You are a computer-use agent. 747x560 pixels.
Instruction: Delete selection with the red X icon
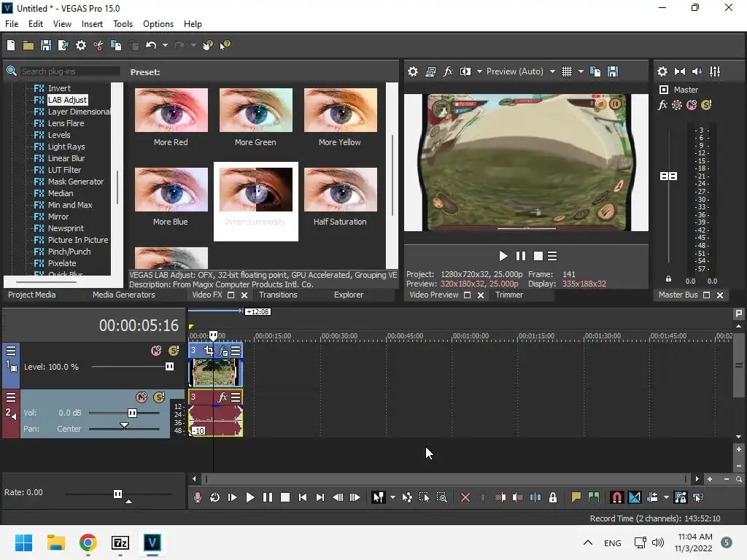[x=465, y=497]
